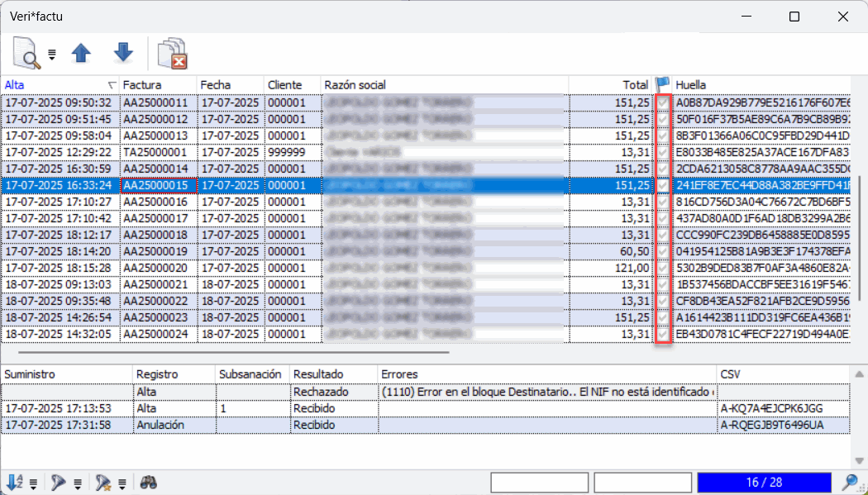Click the second empty field next to the record counter
This screenshot has width=868, height=495.
642,483
